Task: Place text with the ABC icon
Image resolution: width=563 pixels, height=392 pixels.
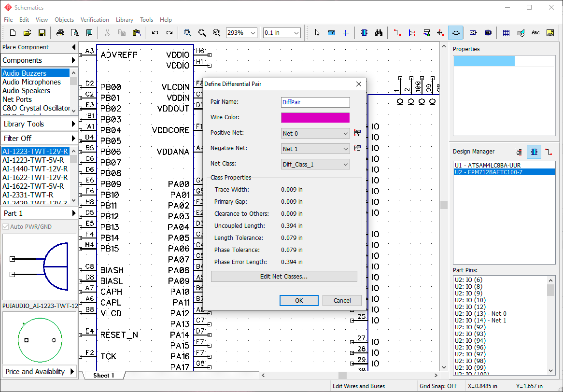Action: pyautogui.click(x=535, y=33)
